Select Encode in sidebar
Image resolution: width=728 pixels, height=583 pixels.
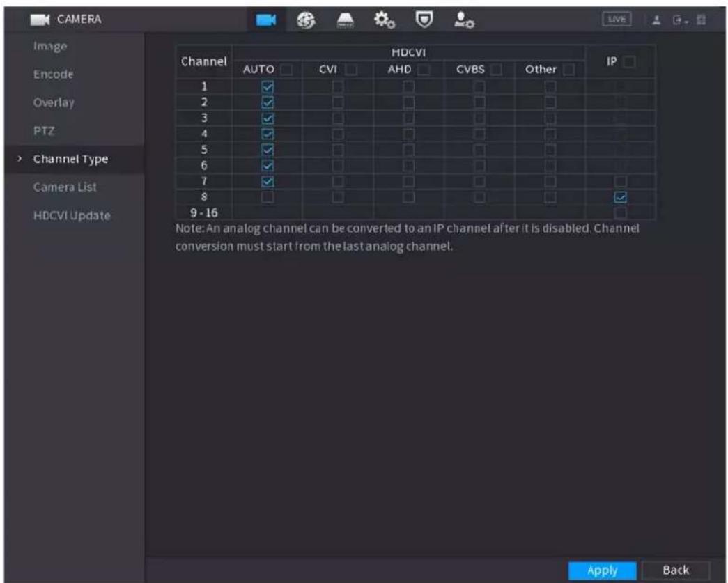click(x=53, y=75)
